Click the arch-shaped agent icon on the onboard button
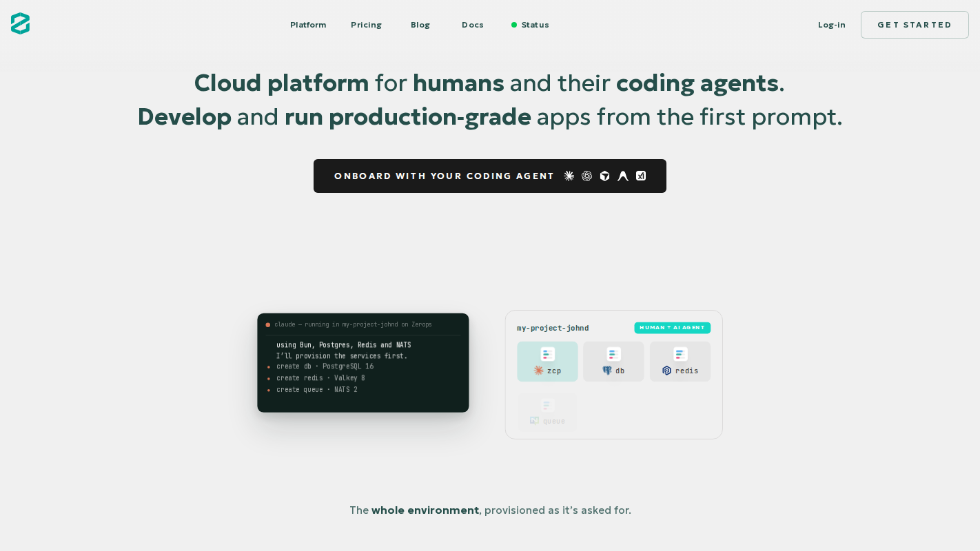 click(623, 176)
